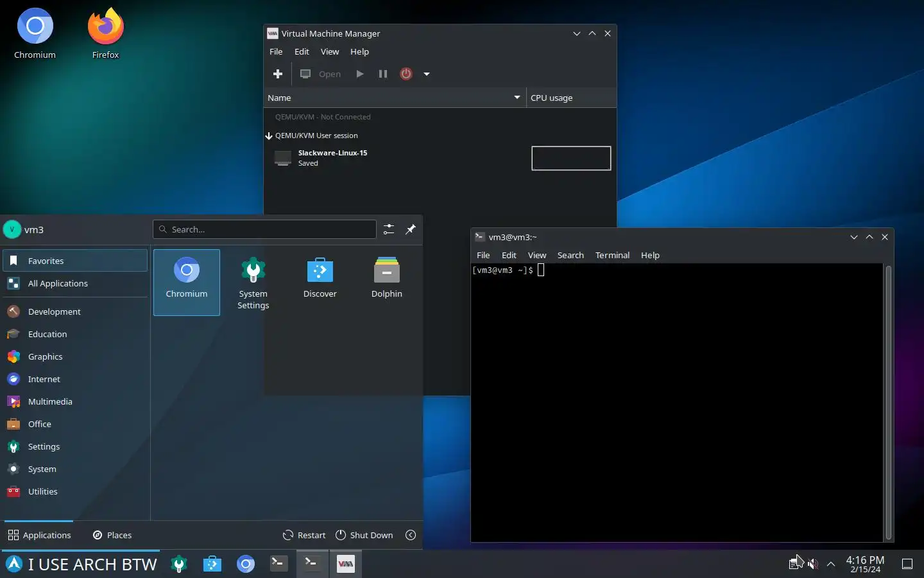Open View menu in terminal window

pos(537,255)
